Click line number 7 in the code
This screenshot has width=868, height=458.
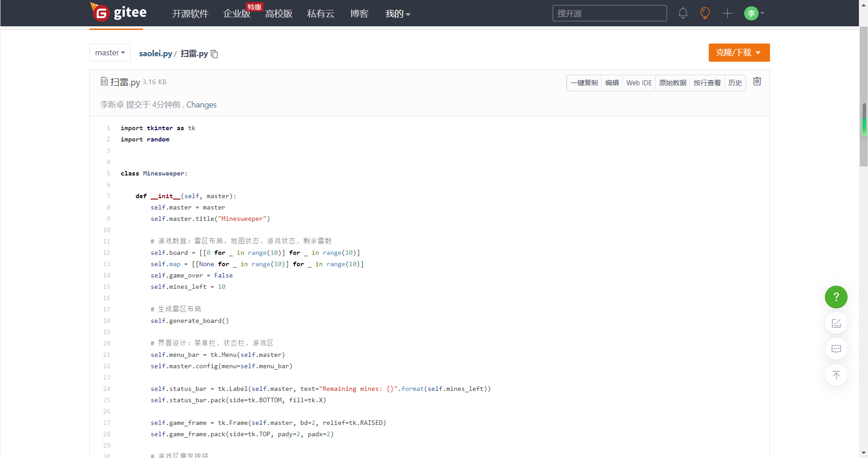pyautogui.click(x=108, y=196)
